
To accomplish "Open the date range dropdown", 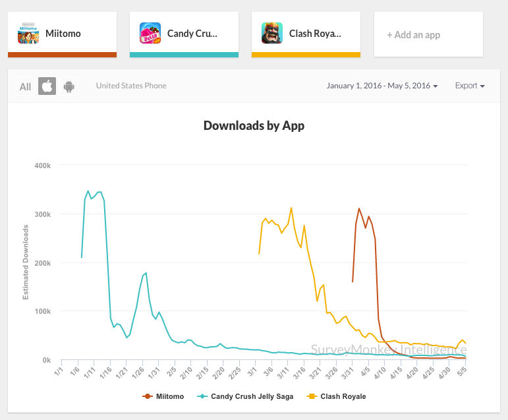I will [x=382, y=86].
